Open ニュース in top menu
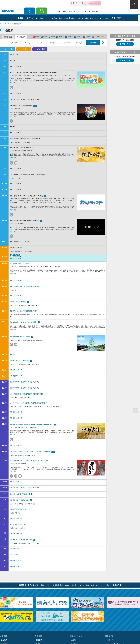Viewport: 140px width, 644px height. coord(72,11)
